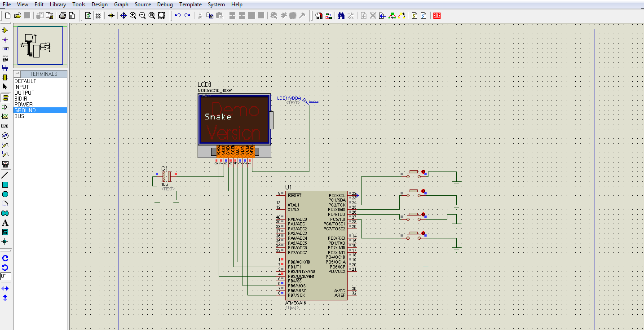Select DEFAULT terminal in list
644x330 pixels.
tap(40, 81)
